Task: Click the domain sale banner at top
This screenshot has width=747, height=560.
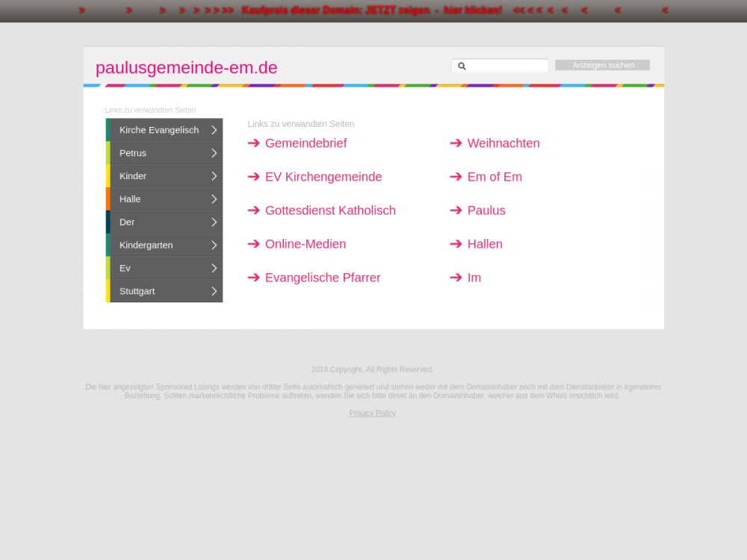Action: (372, 10)
